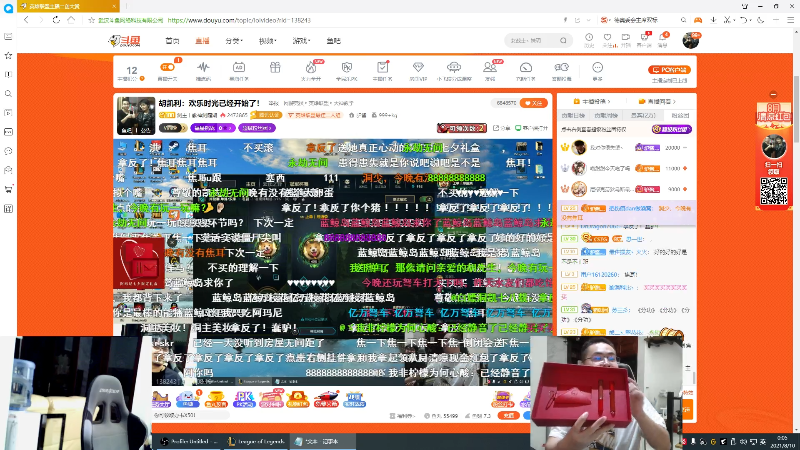Expand the 游戏 nav dropdown
The width and height of the screenshot is (800, 450).
pyautogui.click(x=301, y=41)
